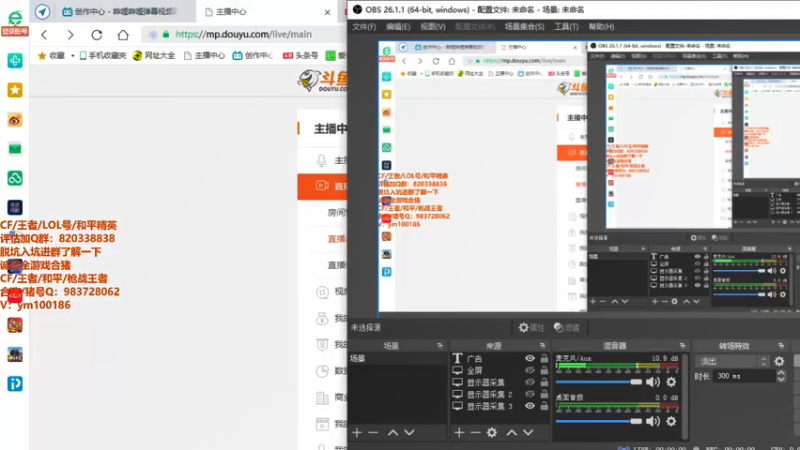Click the 滤镜 filters button

pyautogui.click(x=566, y=328)
